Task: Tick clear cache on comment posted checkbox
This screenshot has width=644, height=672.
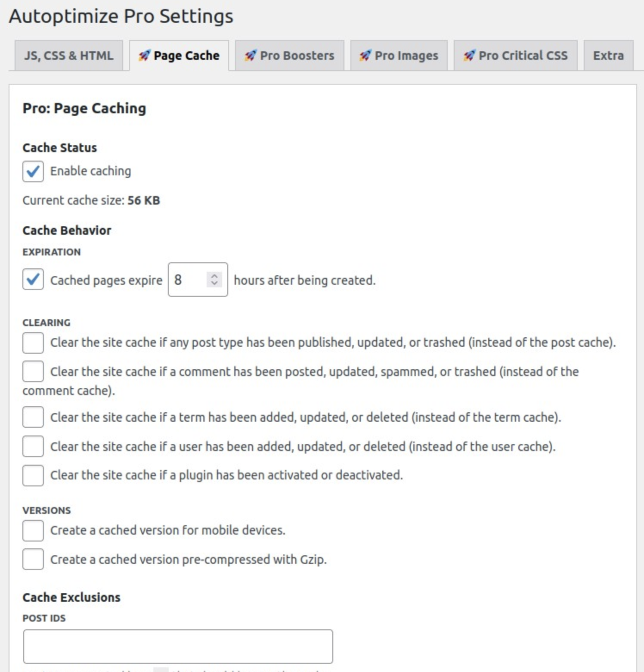Action: click(33, 371)
